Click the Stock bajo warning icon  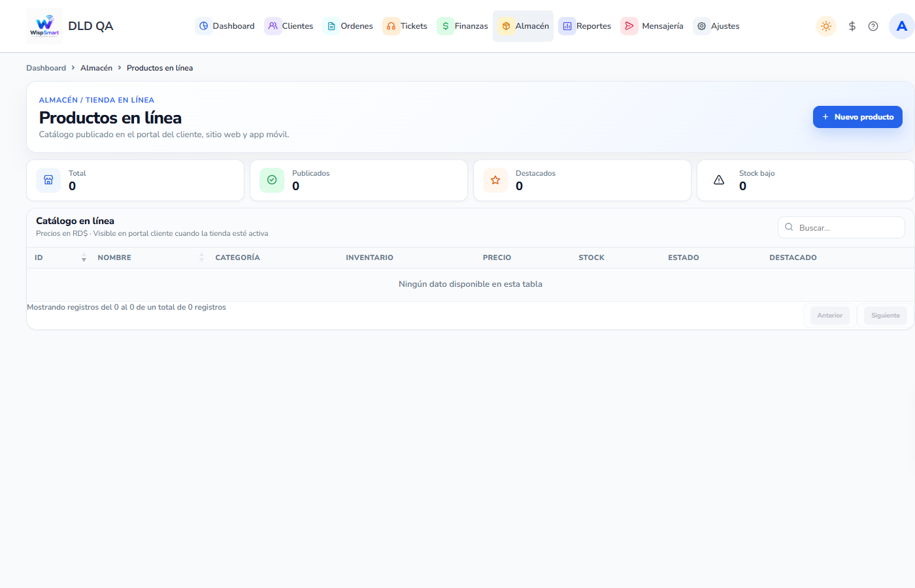(719, 180)
